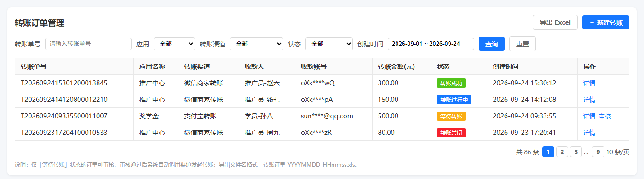644x179 pixels.
Task: Select order number T2026092409335500011007
Action: (x=64, y=116)
